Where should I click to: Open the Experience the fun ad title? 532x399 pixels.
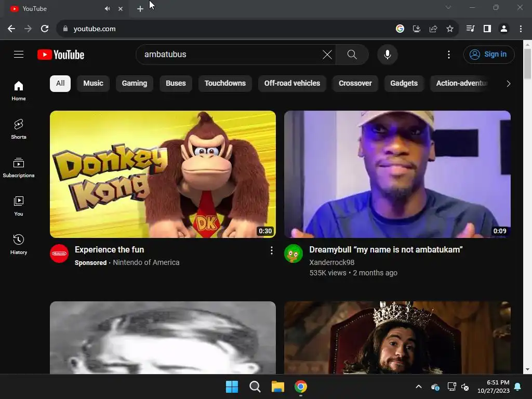tap(109, 250)
